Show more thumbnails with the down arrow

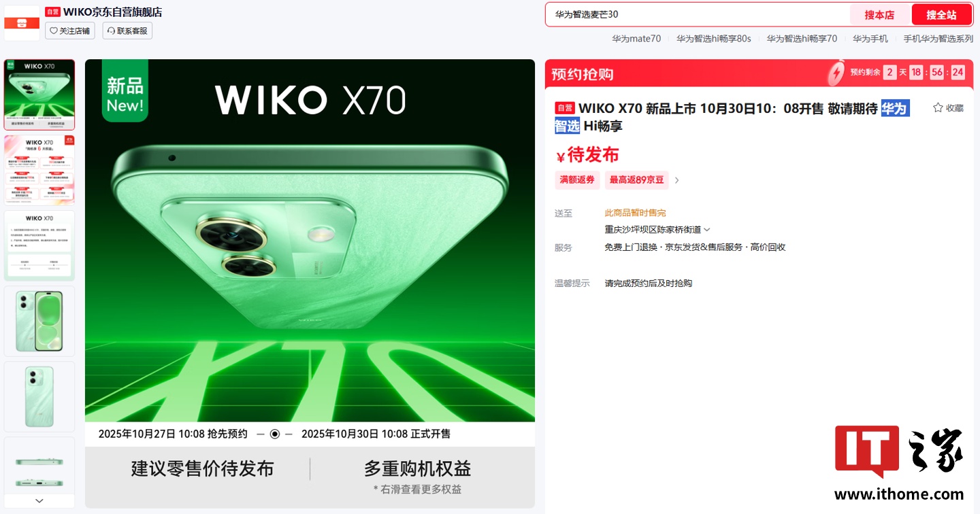tap(39, 500)
